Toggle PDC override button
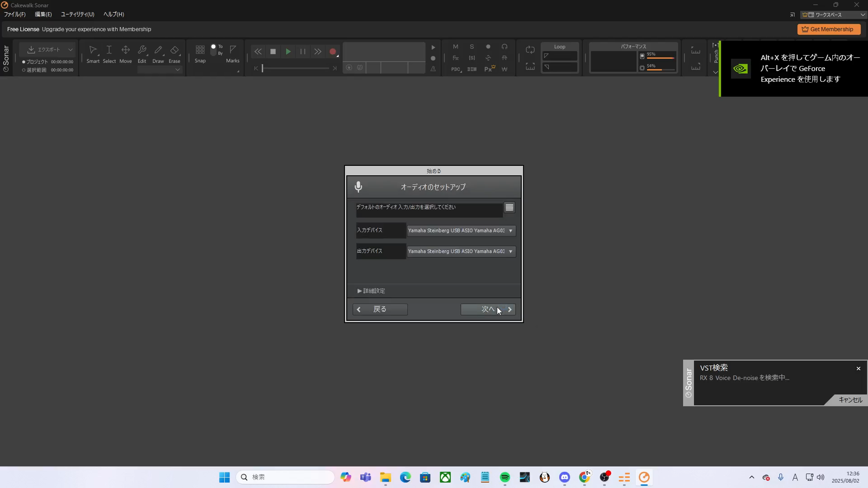This screenshot has width=868, height=488. pyautogui.click(x=456, y=69)
